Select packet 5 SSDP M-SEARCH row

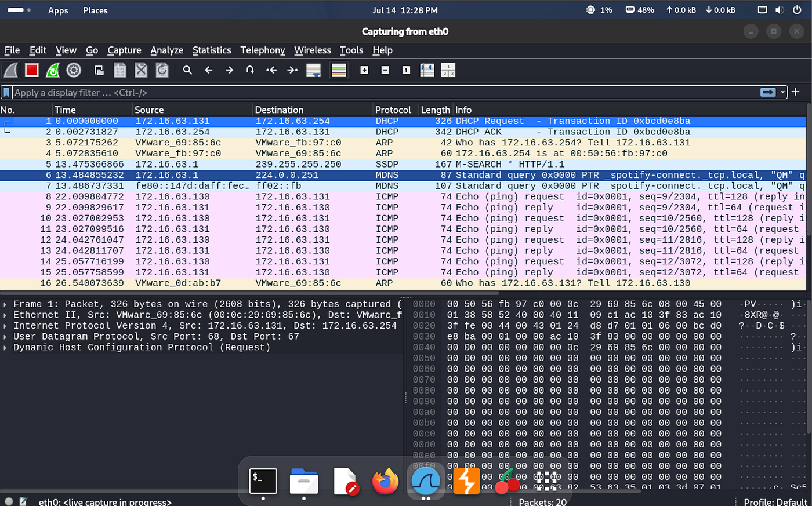(403, 165)
